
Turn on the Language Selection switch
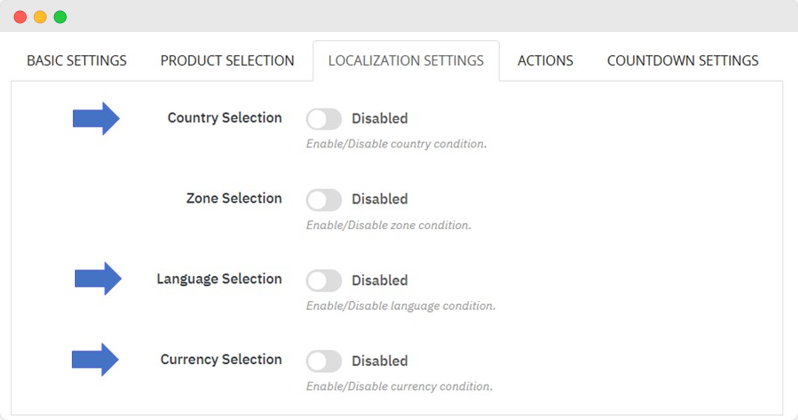tap(324, 280)
